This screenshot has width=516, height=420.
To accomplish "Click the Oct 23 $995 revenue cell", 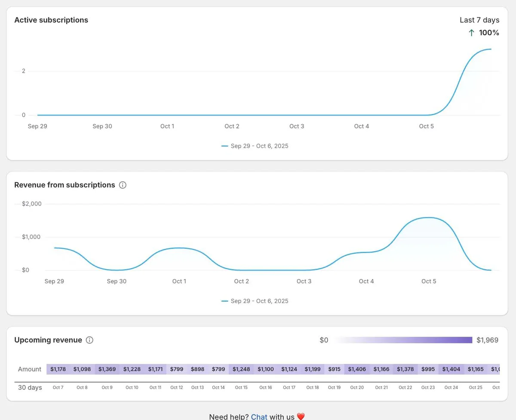I will 428,369.
